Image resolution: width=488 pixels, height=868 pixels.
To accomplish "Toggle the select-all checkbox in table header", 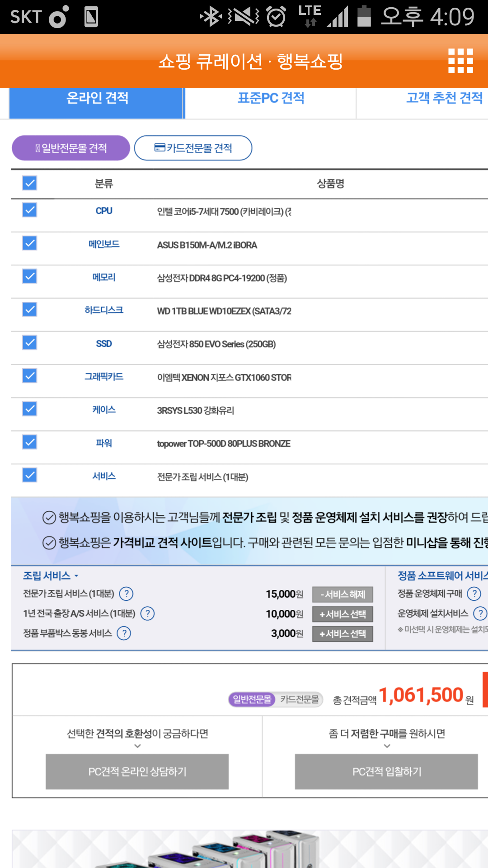I will 30,183.
